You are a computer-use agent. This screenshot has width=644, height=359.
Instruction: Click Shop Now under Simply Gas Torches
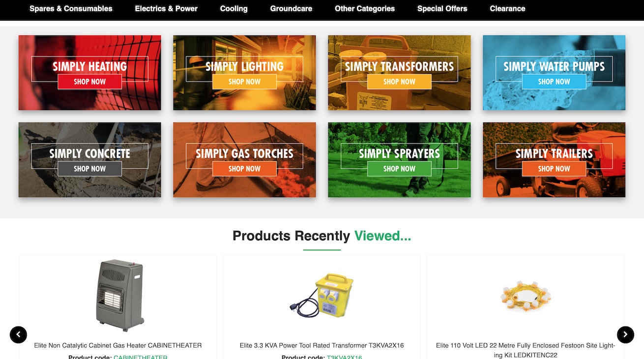[244, 169]
